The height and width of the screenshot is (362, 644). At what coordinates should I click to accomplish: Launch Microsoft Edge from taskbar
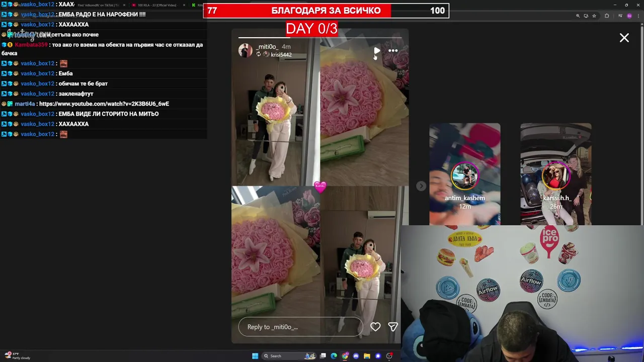point(334,356)
